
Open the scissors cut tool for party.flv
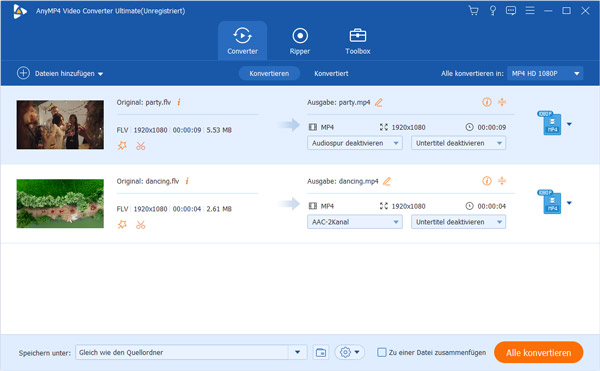pos(140,146)
